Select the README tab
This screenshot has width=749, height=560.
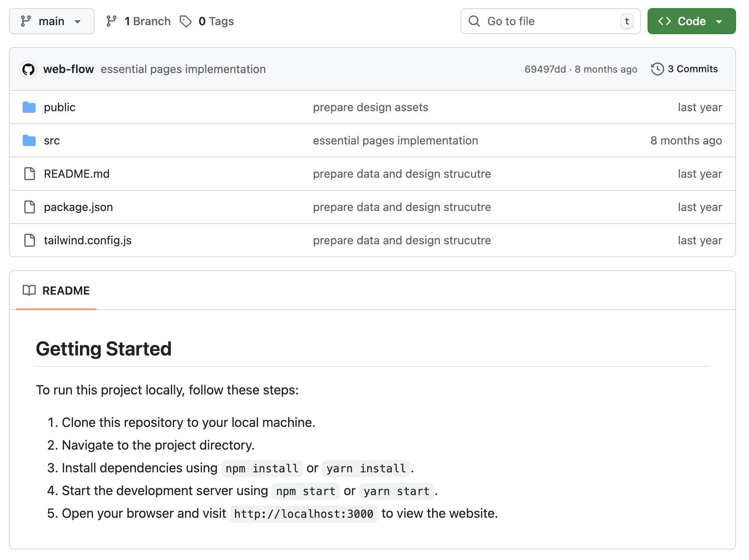pyautogui.click(x=56, y=291)
